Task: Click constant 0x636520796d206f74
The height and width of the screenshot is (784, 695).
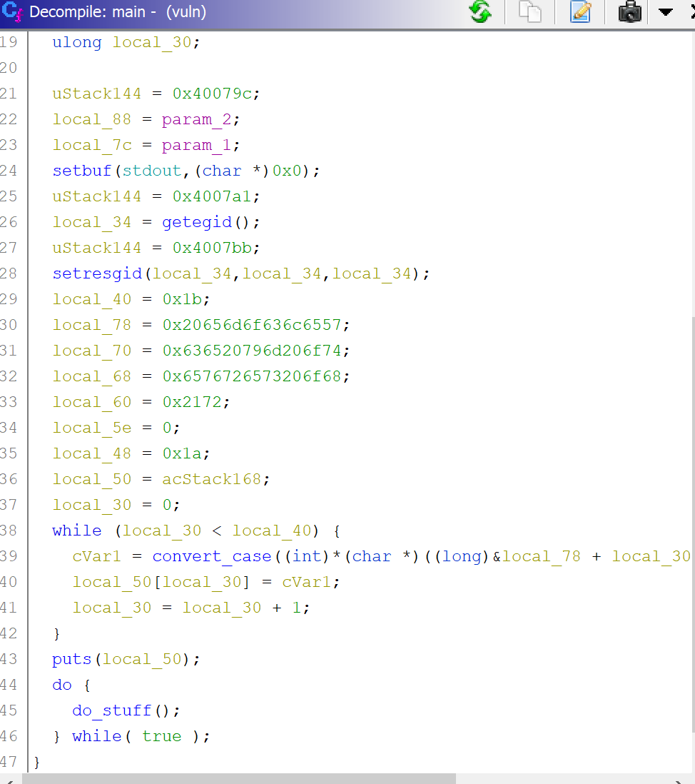Action: click(x=252, y=351)
